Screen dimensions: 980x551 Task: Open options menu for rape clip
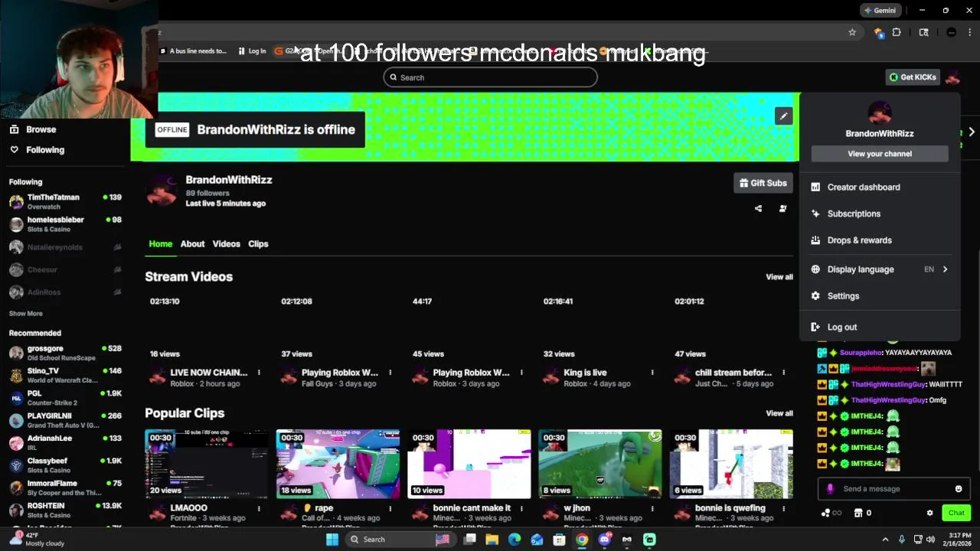390,508
